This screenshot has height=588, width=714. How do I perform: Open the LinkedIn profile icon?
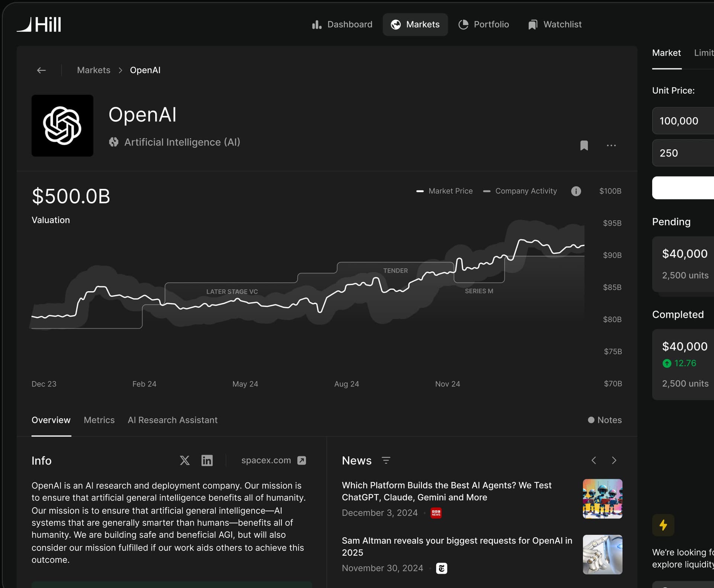(x=207, y=460)
